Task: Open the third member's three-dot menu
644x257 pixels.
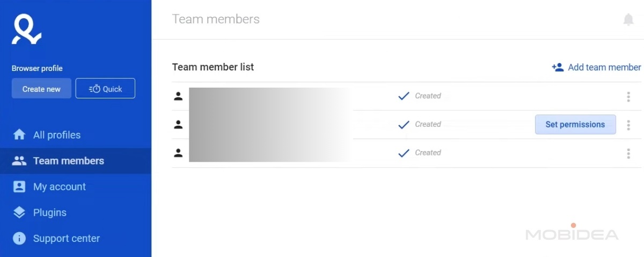Action: (628, 154)
